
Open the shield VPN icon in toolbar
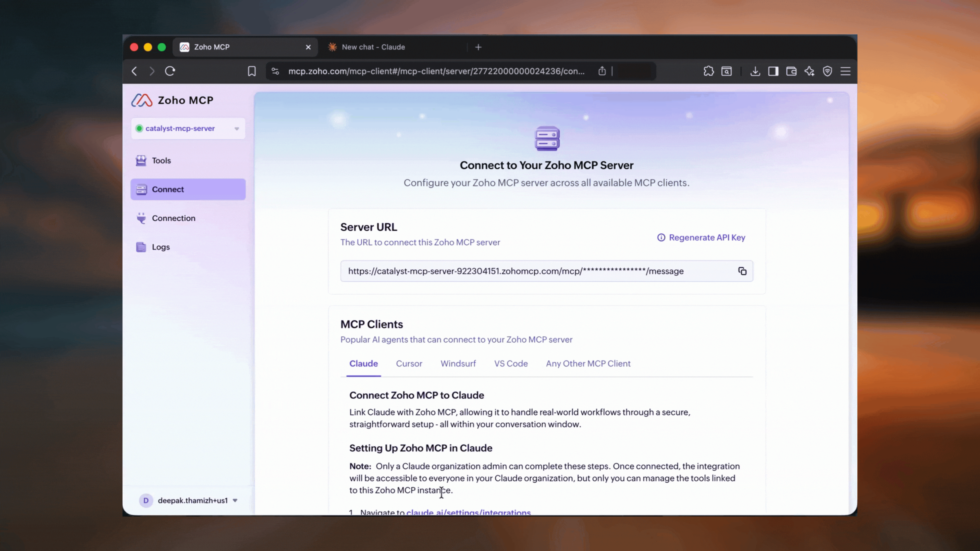tap(827, 71)
